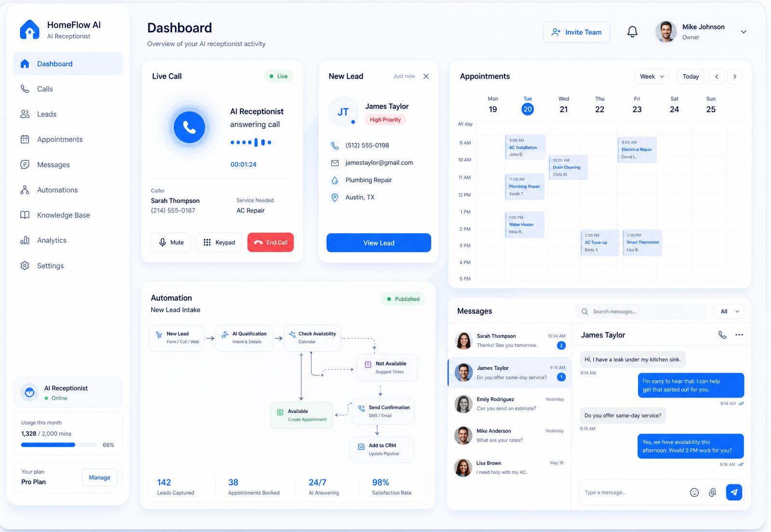The width and height of the screenshot is (771, 532).
Task: Go to previous week in Appointments
Action: 717,77
